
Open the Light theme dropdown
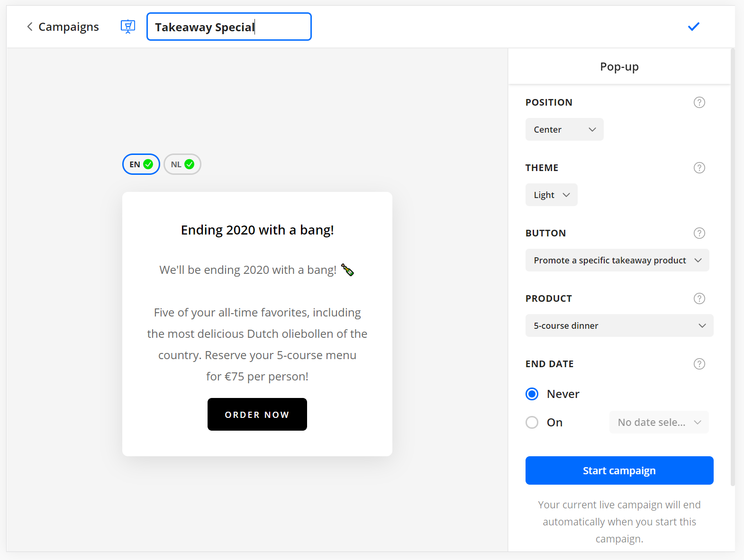(551, 195)
